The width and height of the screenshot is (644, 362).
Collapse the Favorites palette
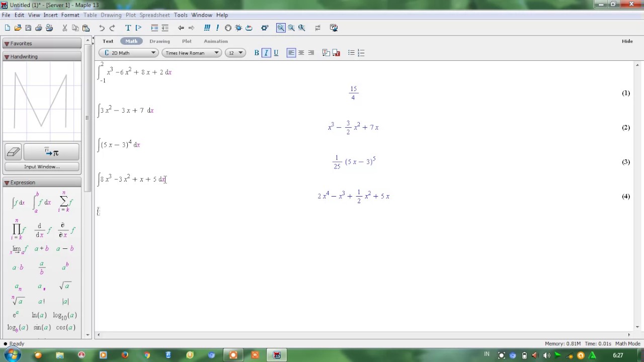pyautogui.click(x=7, y=44)
